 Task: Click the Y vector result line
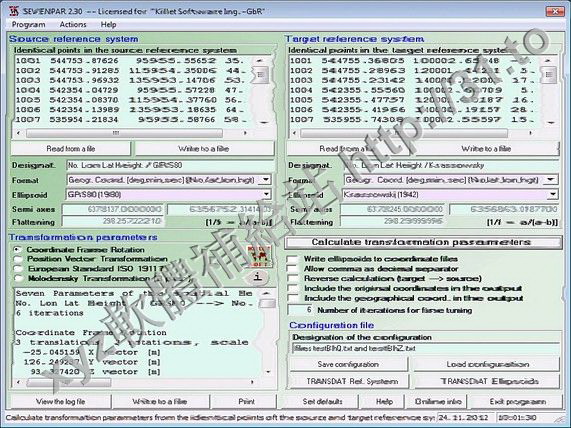[91, 362]
